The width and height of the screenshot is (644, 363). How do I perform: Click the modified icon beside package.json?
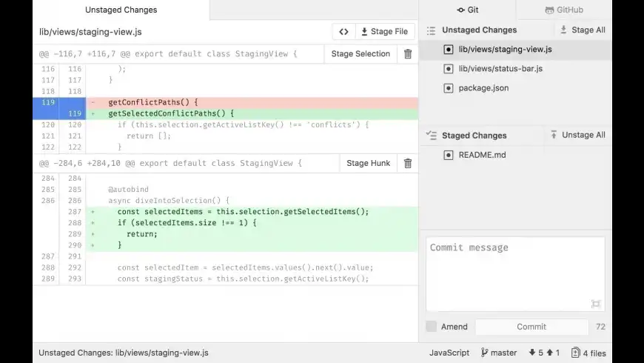(x=448, y=88)
